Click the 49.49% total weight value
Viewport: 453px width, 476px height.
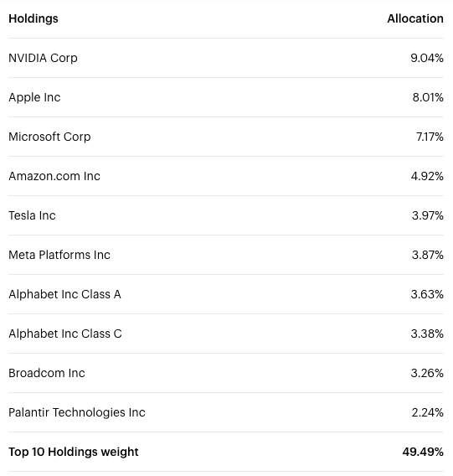(423, 452)
